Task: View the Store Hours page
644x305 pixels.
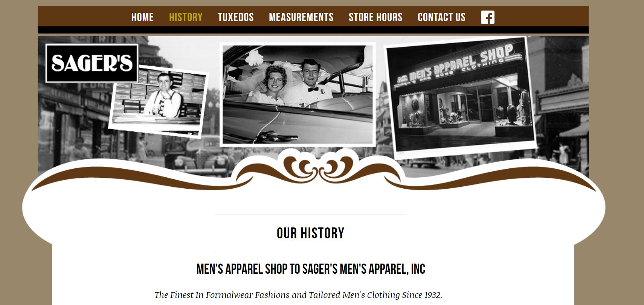Action: click(x=375, y=17)
